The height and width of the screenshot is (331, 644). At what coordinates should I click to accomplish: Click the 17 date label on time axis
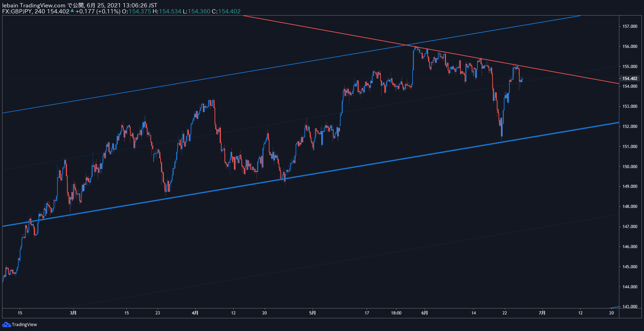367,313
